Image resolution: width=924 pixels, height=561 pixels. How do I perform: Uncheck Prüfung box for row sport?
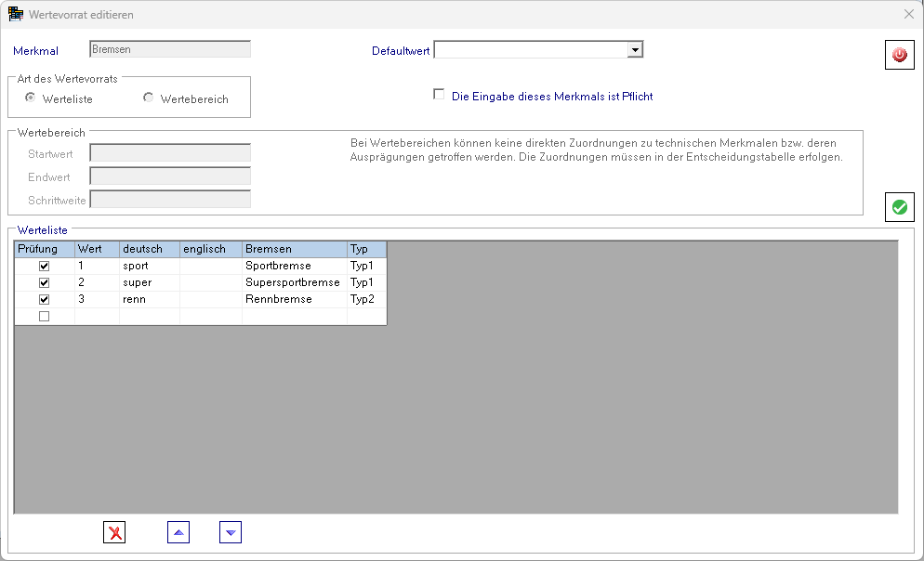tap(44, 266)
